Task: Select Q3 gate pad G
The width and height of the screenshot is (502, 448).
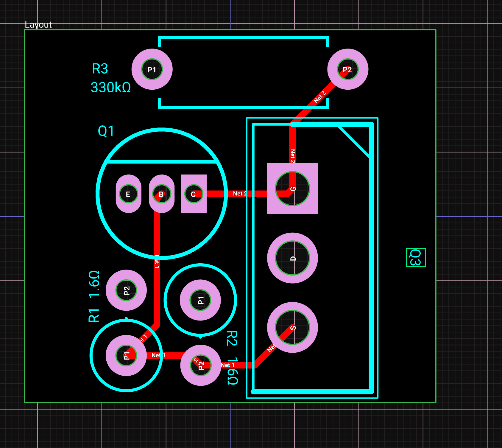Action: click(292, 189)
